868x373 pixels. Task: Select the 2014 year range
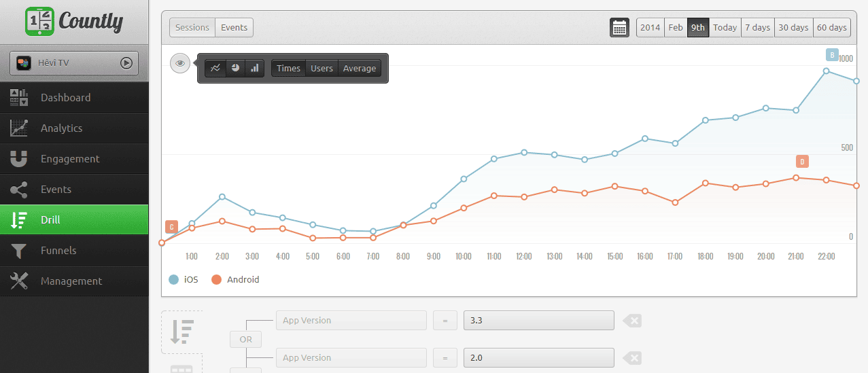coord(650,28)
